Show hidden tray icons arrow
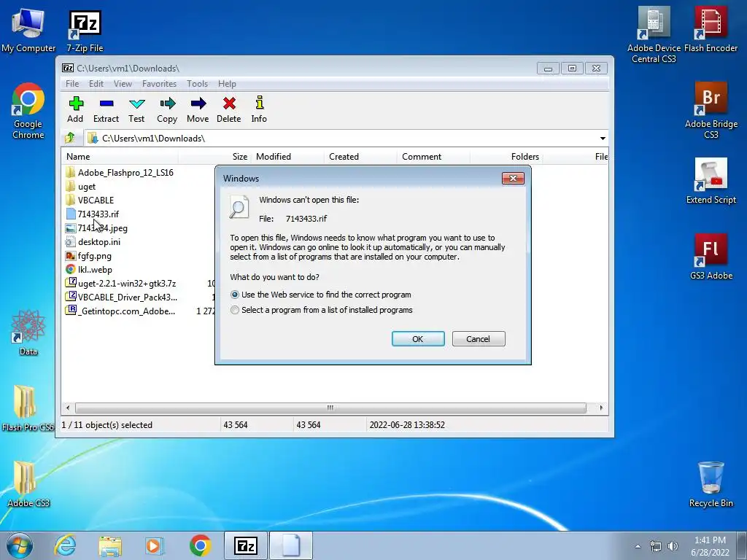 click(638, 546)
